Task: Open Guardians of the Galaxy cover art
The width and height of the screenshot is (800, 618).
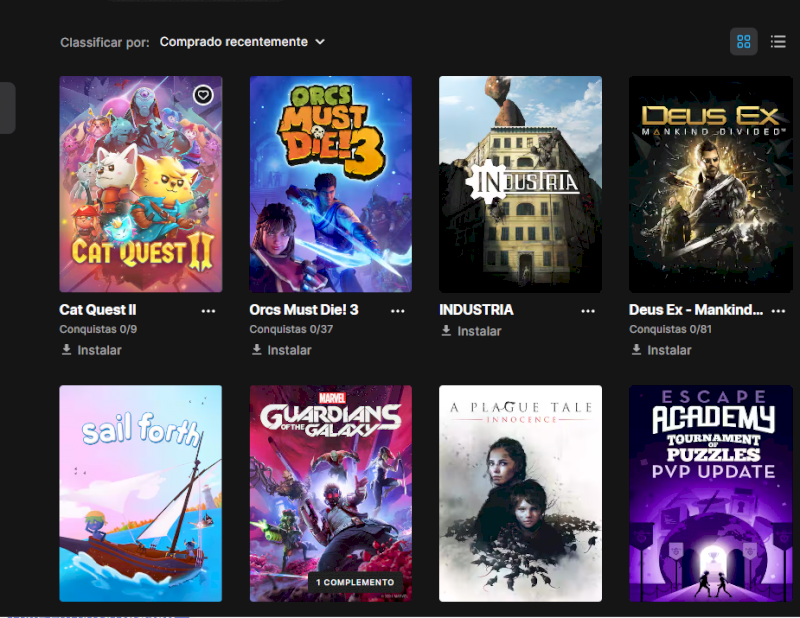Action: pyautogui.click(x=331, y=493)
